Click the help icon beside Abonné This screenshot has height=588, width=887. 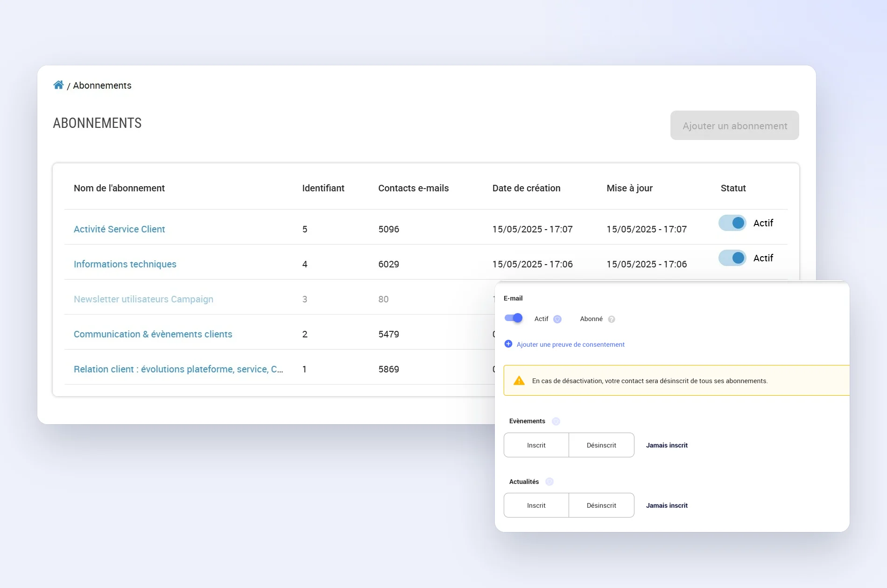coord(612,319)
